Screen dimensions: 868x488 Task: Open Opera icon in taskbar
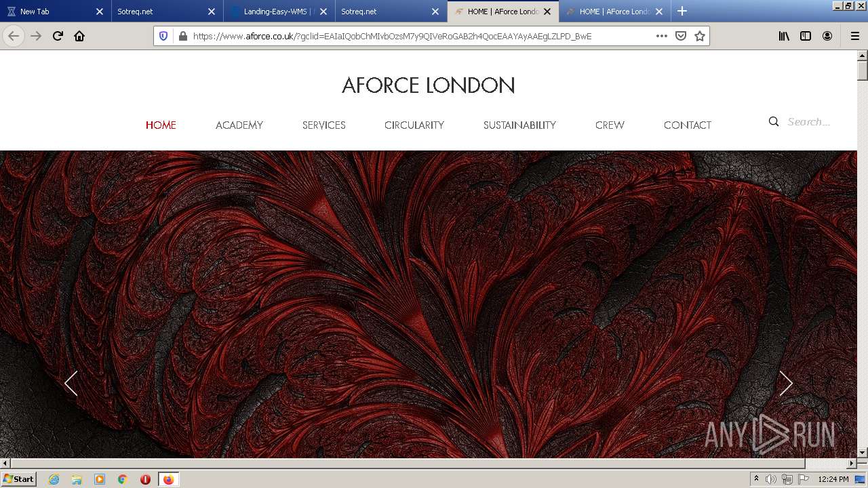[145, 479]
